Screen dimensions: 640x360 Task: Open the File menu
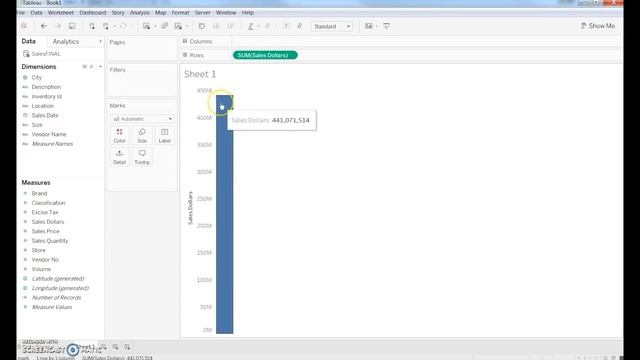21,13
